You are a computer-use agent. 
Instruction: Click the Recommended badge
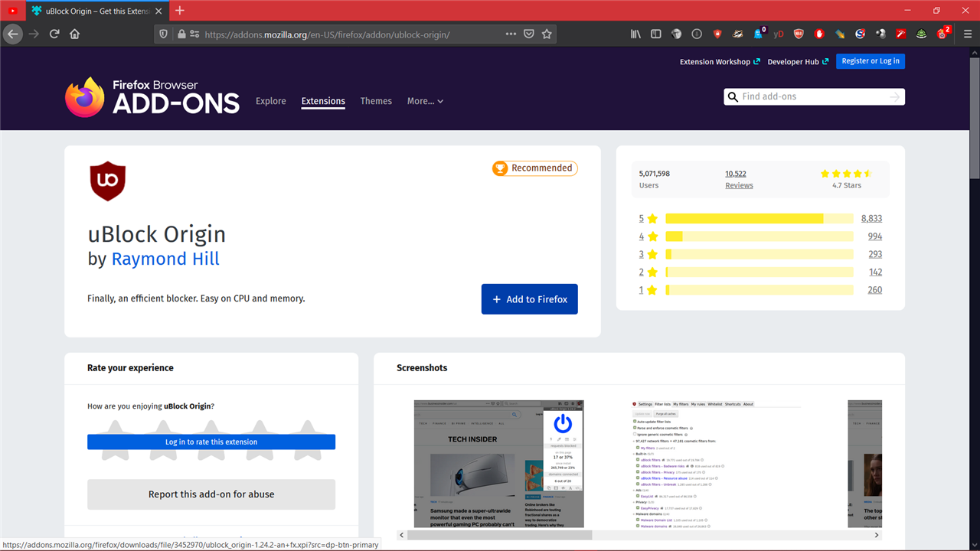[x=534, y=168]
